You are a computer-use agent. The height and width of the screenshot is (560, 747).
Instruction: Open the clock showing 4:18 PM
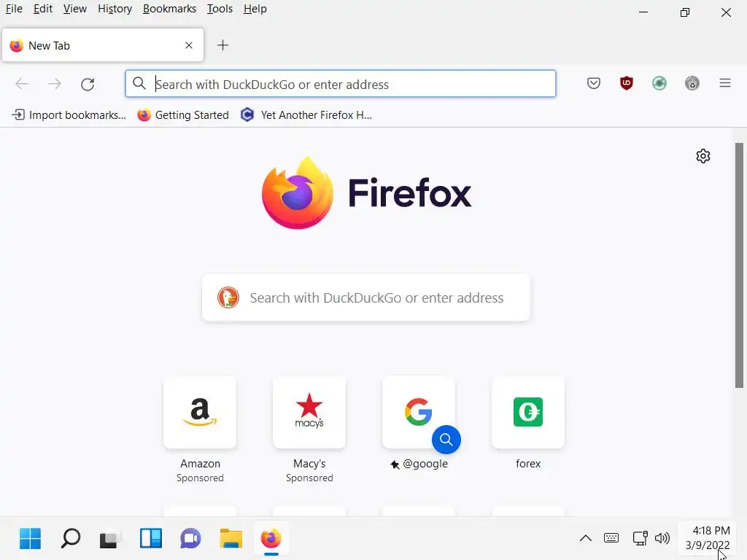[x=708, y=538]
